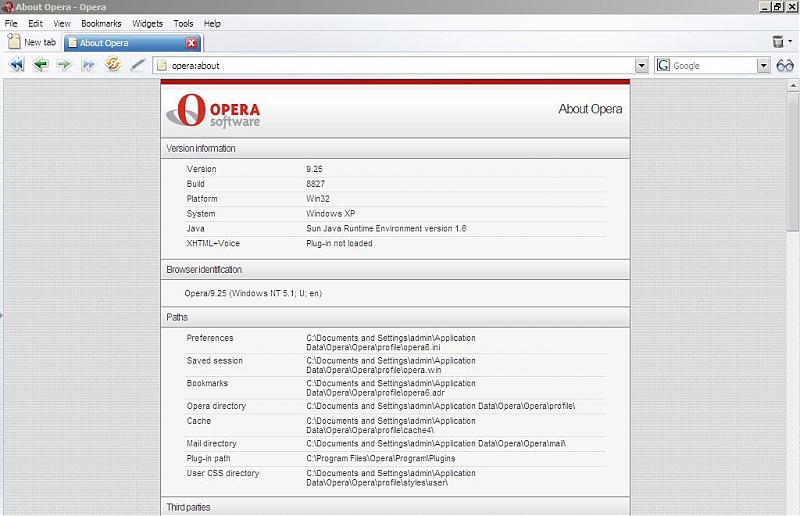Viewport: 800px width, 516px height.
Task: Click the Opera software logo
Action: coord(213,110)
